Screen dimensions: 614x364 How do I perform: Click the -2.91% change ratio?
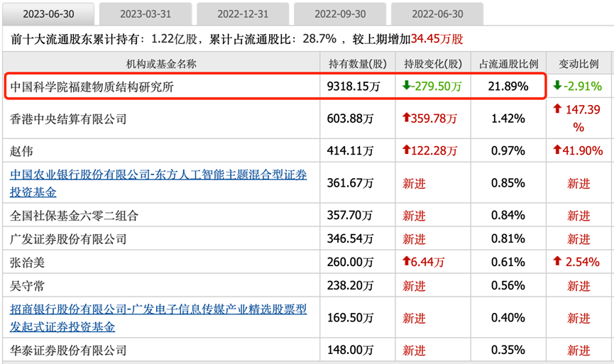pyautogui.click(x=578, y=86)
